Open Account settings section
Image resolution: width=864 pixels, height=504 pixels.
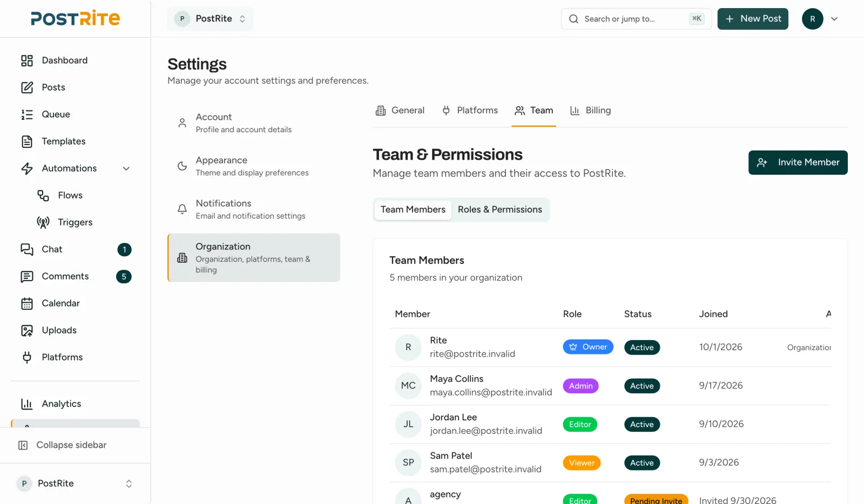point(254,123)
